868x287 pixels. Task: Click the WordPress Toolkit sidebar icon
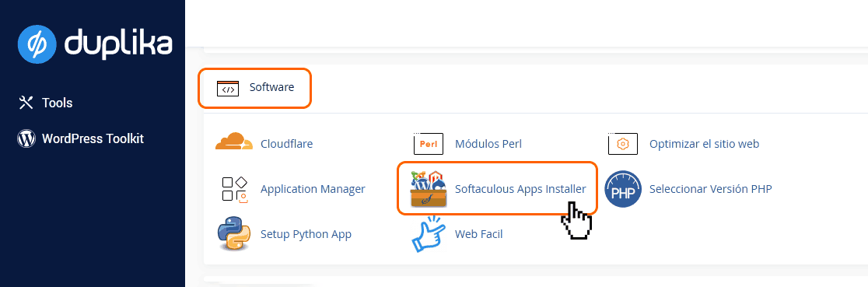(x=26, y=138)
